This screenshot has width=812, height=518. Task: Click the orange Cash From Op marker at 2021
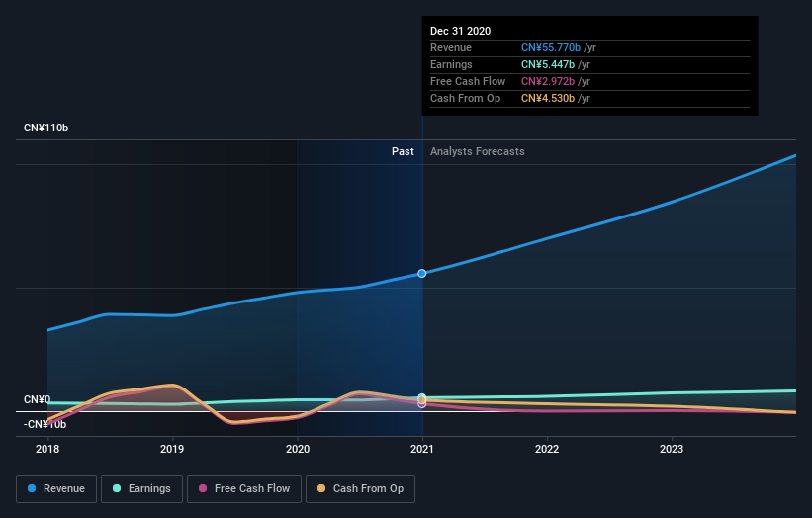point(422,400)
